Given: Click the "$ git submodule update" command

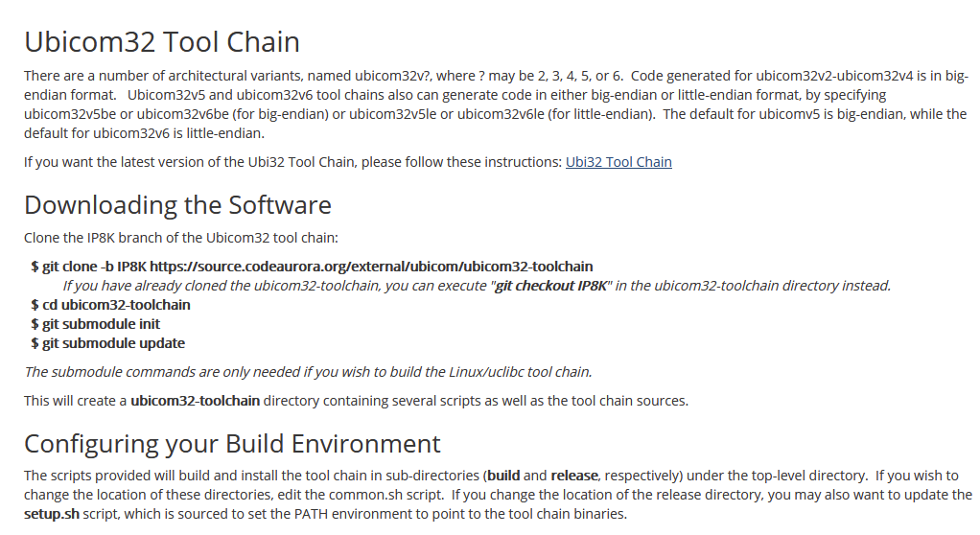Looking at the screenshot, I should (107, 343).
